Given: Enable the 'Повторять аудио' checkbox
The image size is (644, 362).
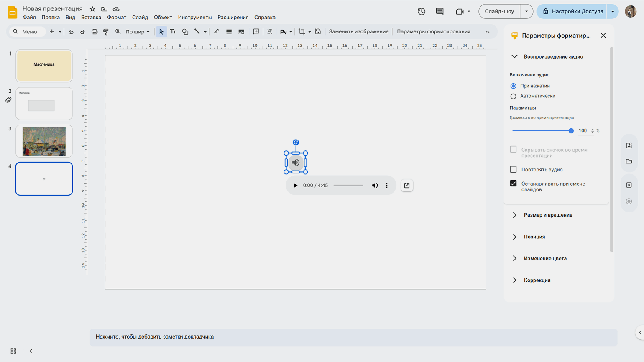Looking at the screenshot, I should [514, 170].
